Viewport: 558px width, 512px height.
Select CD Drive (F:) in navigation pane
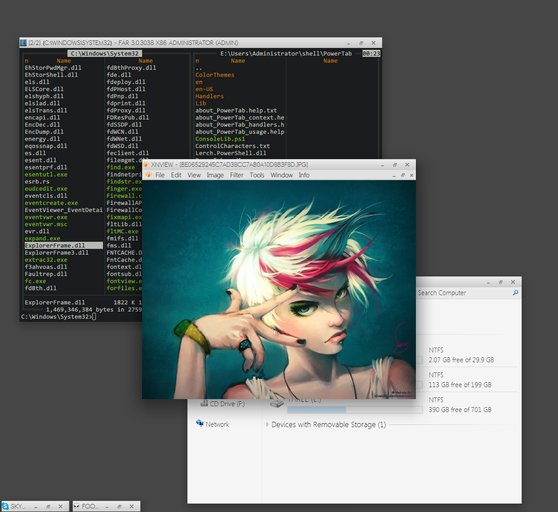pyautogui.click(x=227, y=404)
